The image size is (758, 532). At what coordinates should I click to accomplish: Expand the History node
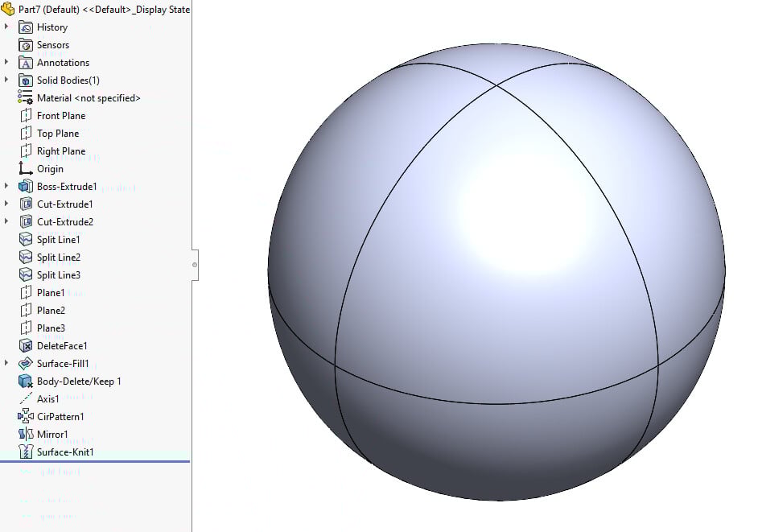pyautogui.click(x=6, y=27)
